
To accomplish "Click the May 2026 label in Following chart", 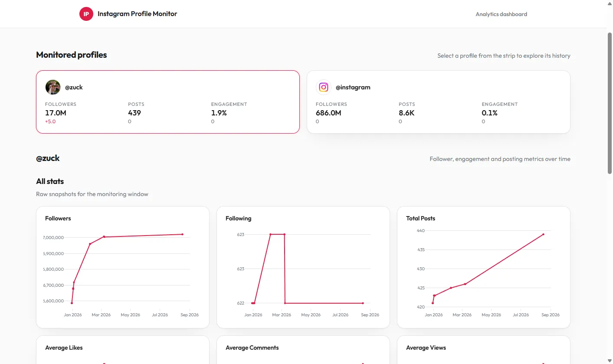I will click(x=311, y=315).
